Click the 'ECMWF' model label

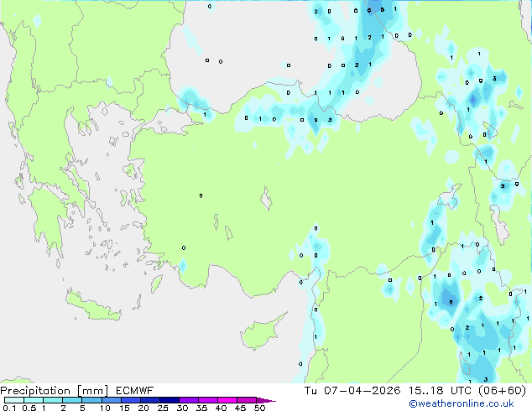tap(135, 391)
